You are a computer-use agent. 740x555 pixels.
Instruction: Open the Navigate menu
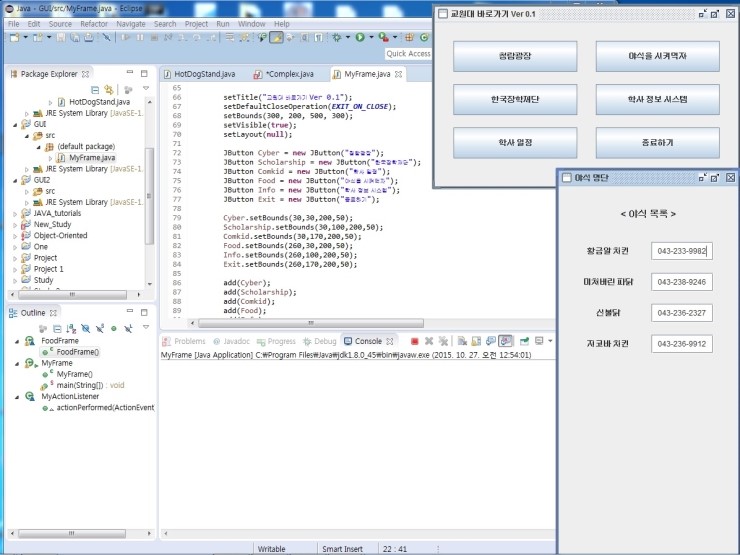click(131, 24)
